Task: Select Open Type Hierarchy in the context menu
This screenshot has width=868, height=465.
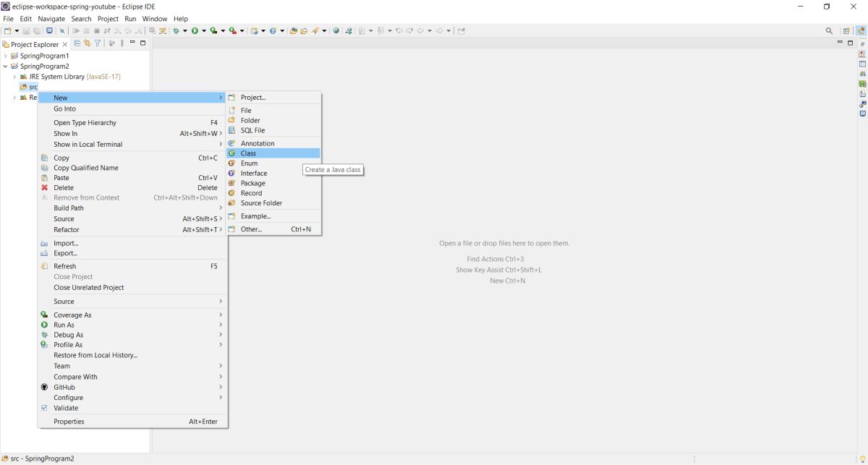Action: 132,123
